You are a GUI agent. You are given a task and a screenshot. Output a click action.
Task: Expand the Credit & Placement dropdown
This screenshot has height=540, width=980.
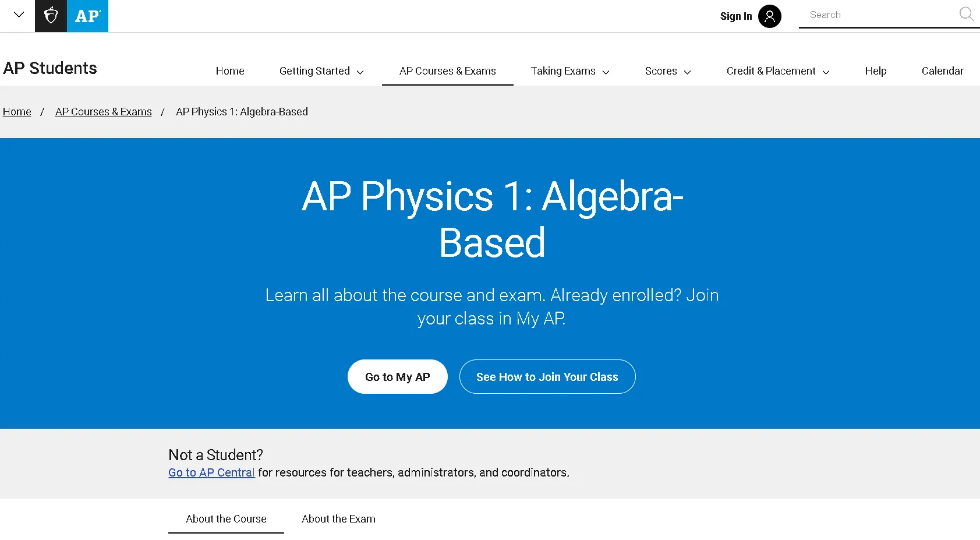click(x=777, y=70)
